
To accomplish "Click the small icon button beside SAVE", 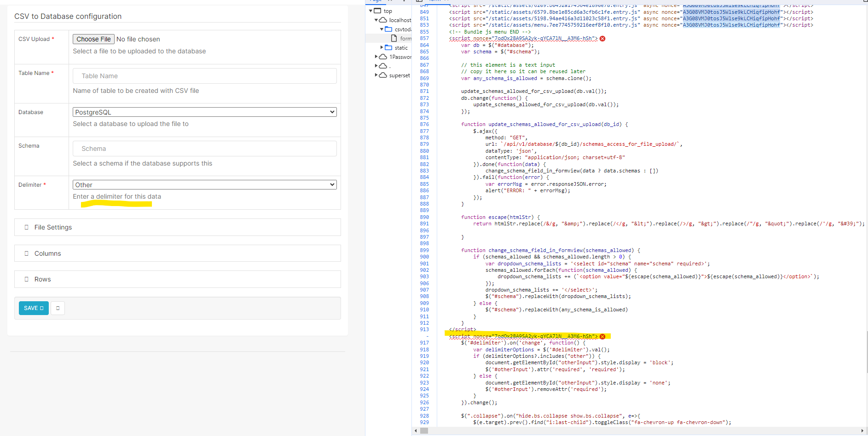I will pos(58,308).
